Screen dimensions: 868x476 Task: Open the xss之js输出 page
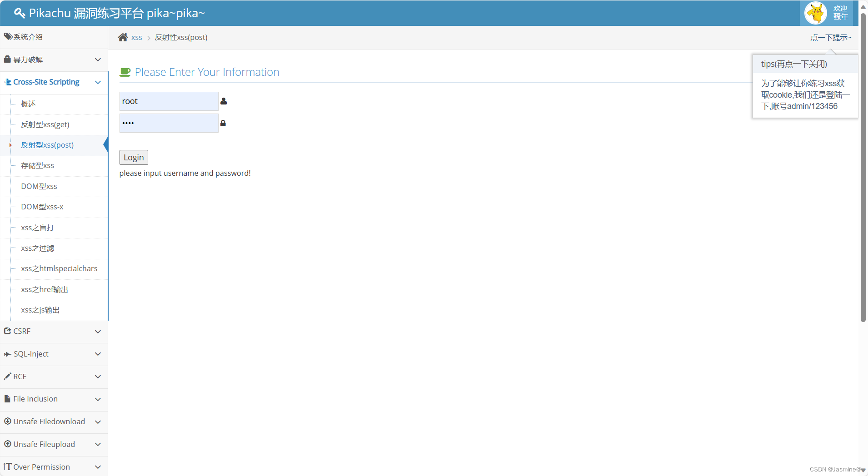[40, 310]
